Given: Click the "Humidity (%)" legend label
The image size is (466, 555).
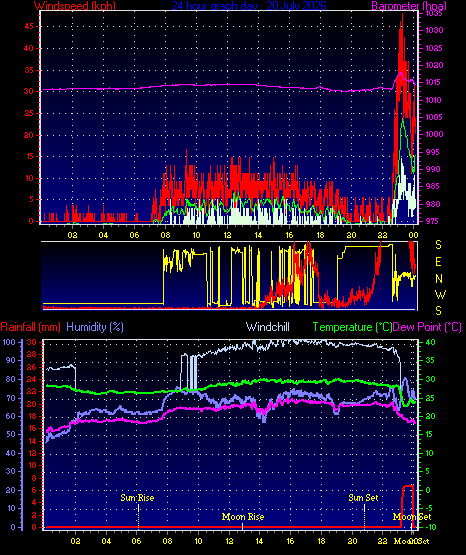Looking at the screenshot, I should coord(95,327).
